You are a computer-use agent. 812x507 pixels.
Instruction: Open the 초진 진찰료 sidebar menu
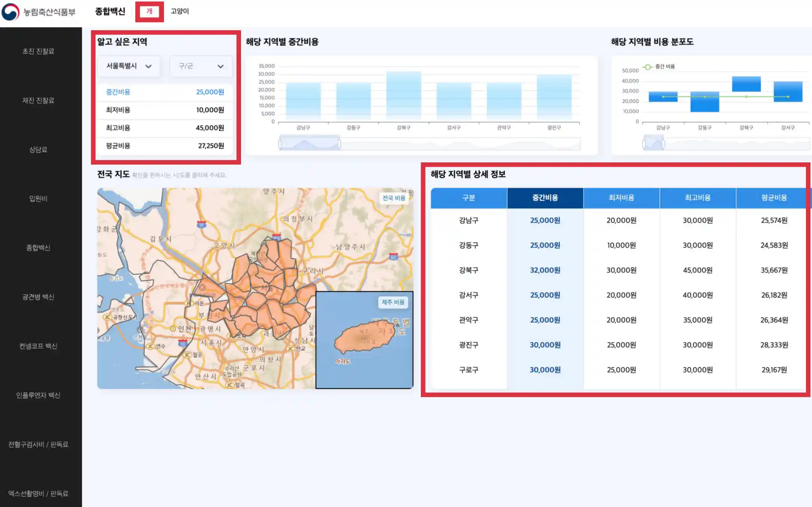click(38, 51)
